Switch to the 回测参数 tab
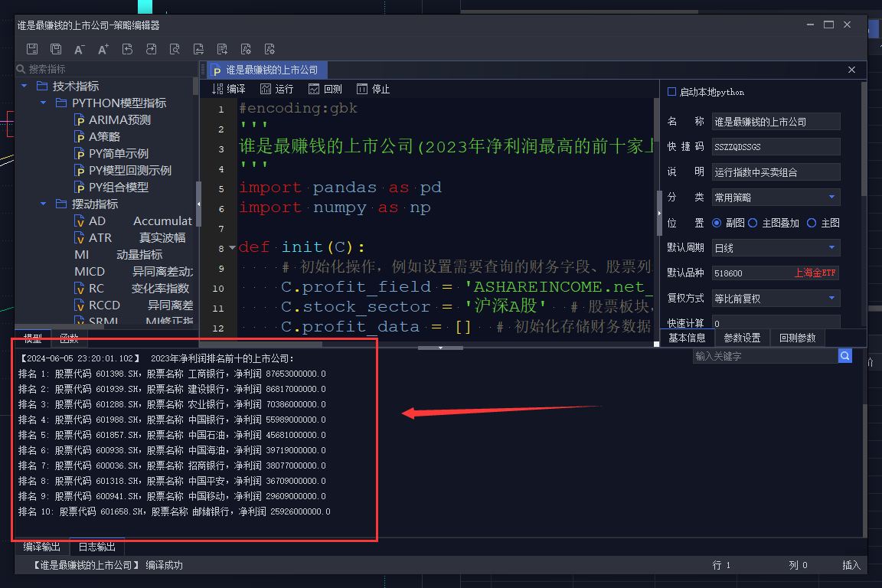The image size is (882, 588). (797, 338)
